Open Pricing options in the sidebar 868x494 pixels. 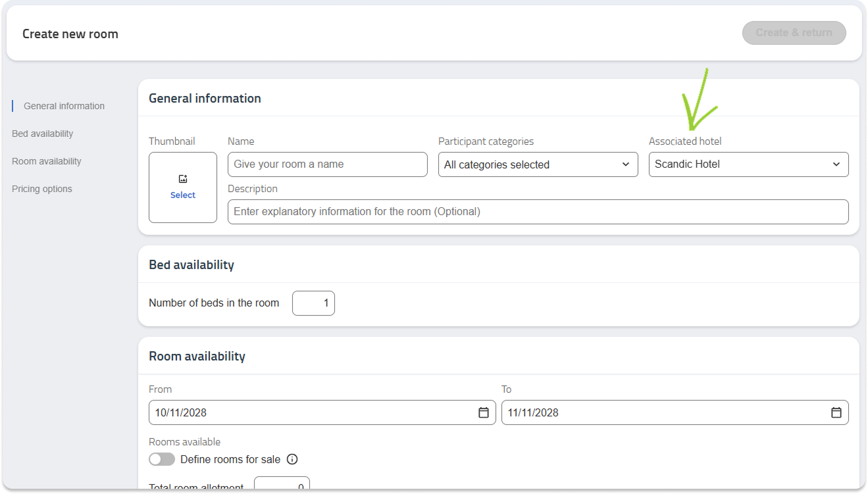click(42, 189)
